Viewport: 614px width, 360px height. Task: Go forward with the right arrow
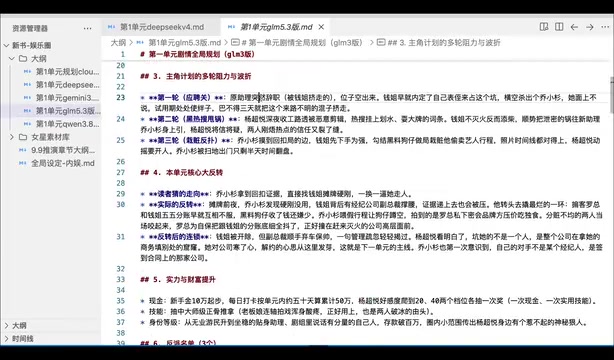point(589,27)
